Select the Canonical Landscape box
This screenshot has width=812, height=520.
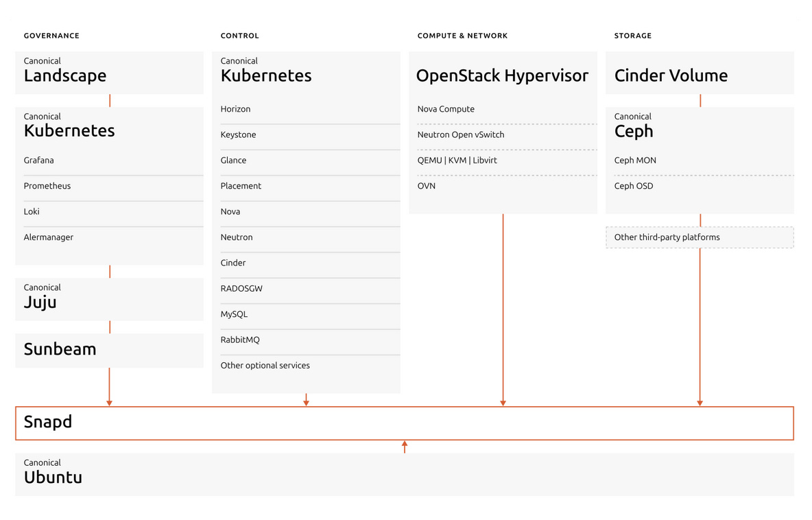coord(109,73)
